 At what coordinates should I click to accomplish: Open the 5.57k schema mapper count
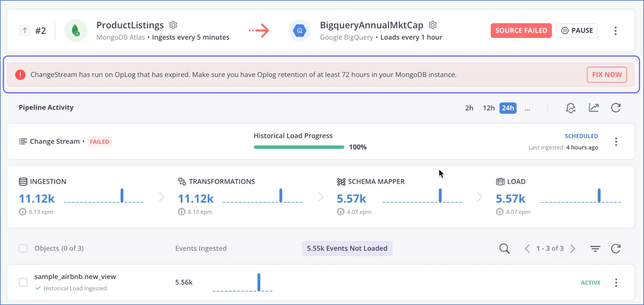[x=352, y=199]
